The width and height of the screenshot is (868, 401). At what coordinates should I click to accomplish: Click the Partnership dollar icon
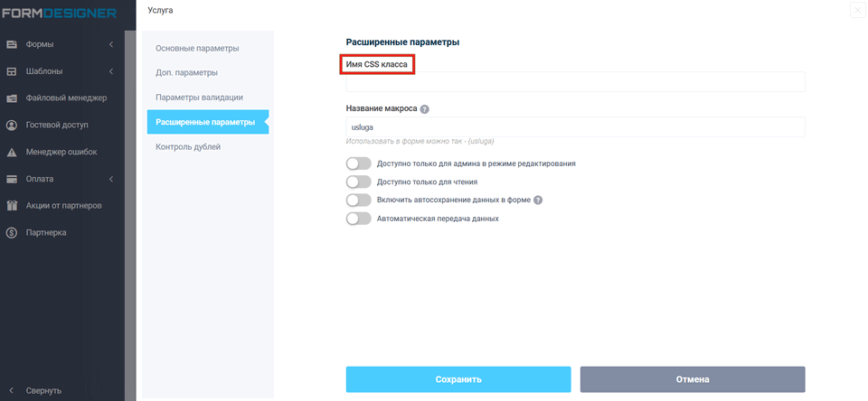[12, 233]
